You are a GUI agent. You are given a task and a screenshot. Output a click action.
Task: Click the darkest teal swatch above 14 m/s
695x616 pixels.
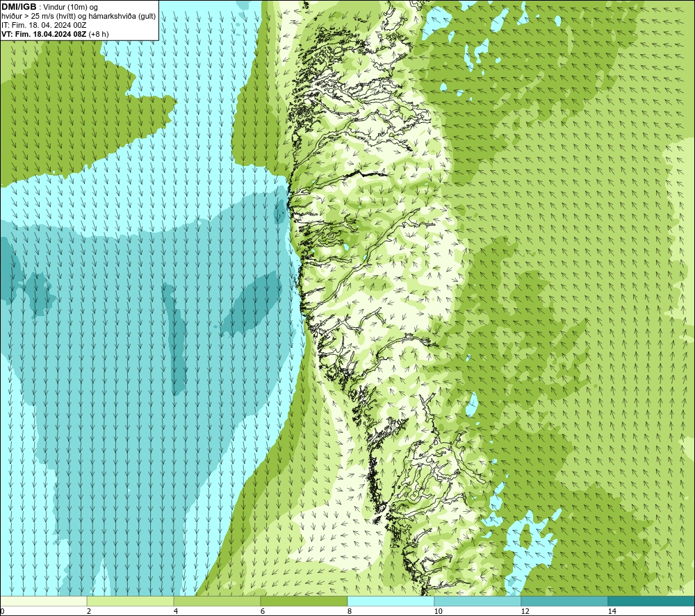(x=652, y=601)
